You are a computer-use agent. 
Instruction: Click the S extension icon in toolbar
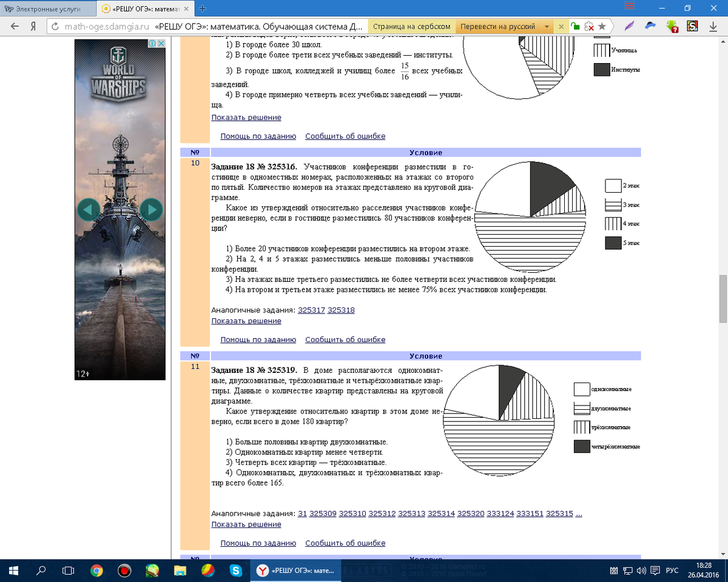[692, 26]
